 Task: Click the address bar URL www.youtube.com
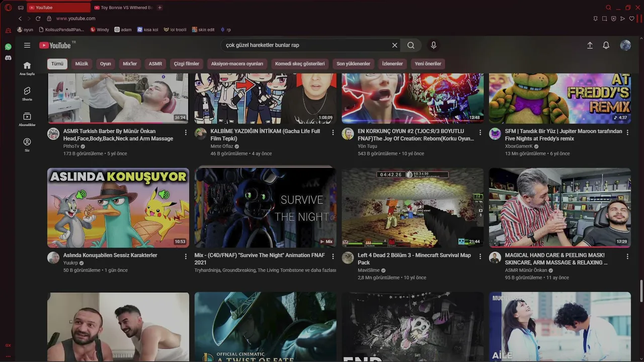coord(75,19)
